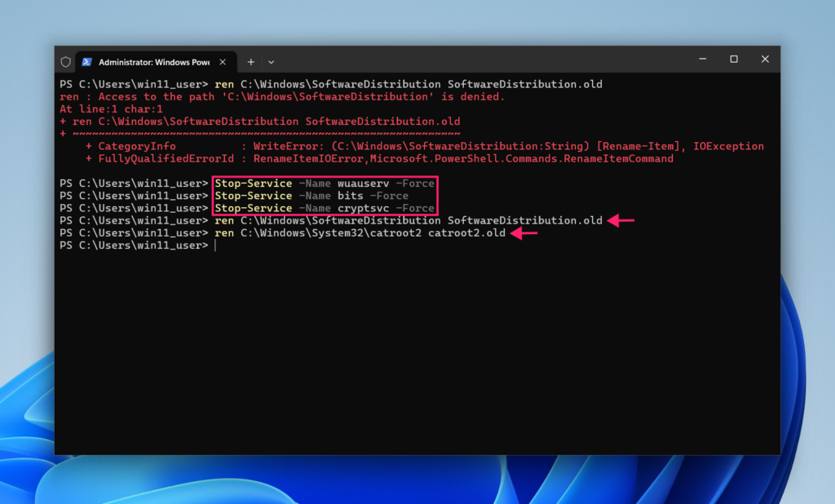Open the new tab profile dropdown arrow
Viewport: 835px width, 504px height.
271,62
